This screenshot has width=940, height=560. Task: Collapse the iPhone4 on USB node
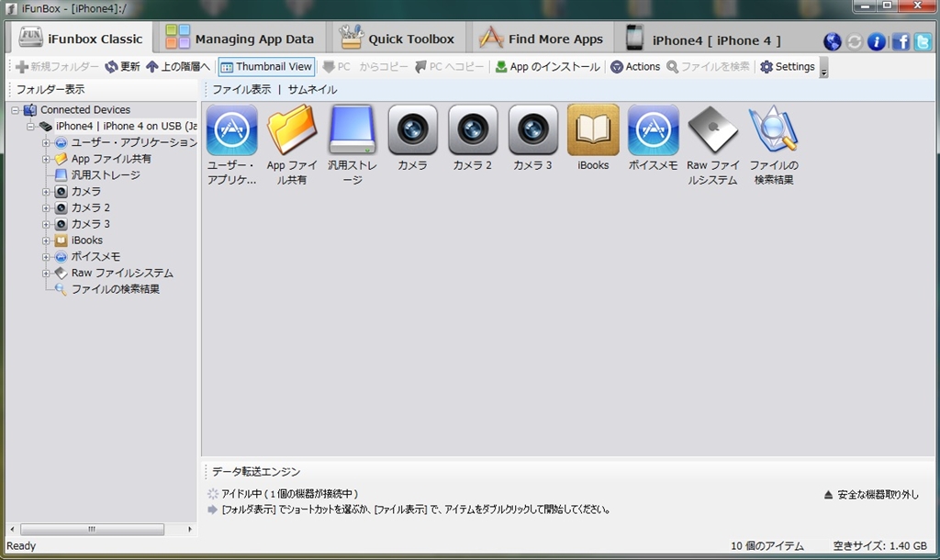point(30,126)
